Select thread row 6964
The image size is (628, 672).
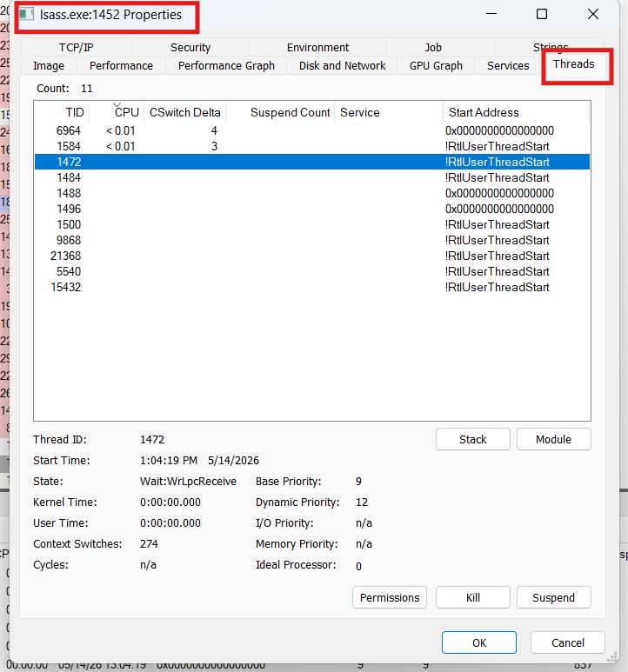coord(312,130)
